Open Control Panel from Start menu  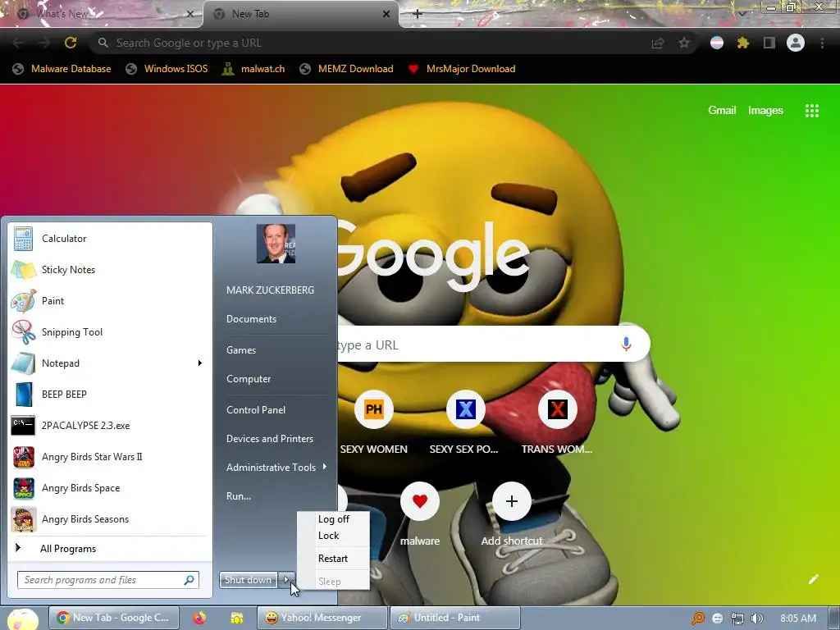pyautogui.click(x=256, y=410)
